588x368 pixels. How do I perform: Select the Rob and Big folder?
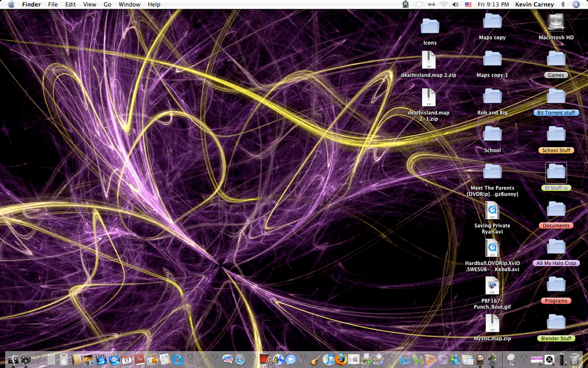coord(492,97)
